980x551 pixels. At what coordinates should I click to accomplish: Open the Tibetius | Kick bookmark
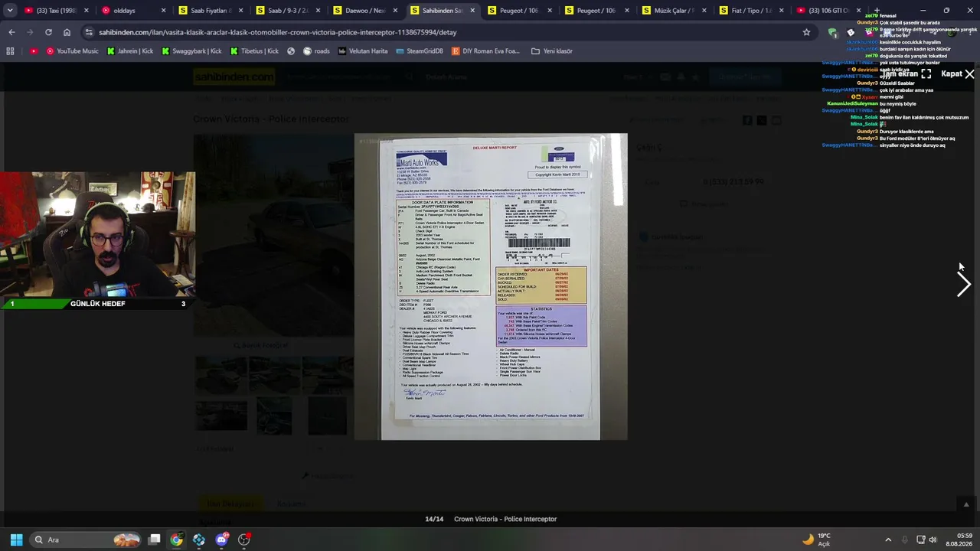click(255, 51)
